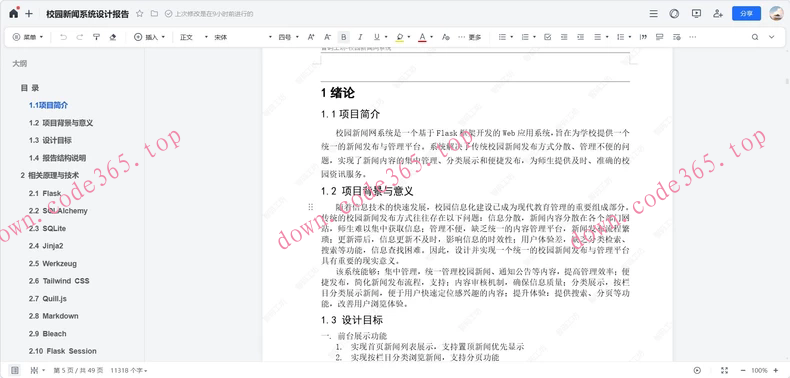Select 2.1 Flask in outline
The width and height of the screenshot is (790, 378).
[45, 193]
